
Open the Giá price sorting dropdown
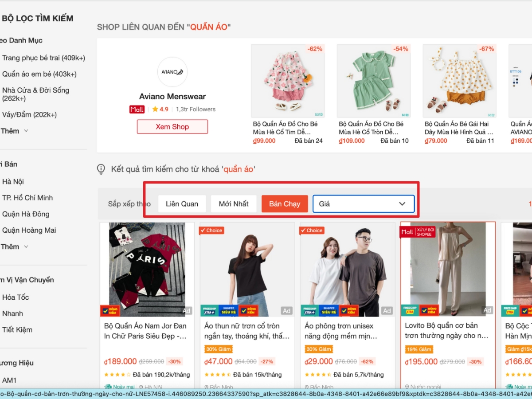pos(363,203)
